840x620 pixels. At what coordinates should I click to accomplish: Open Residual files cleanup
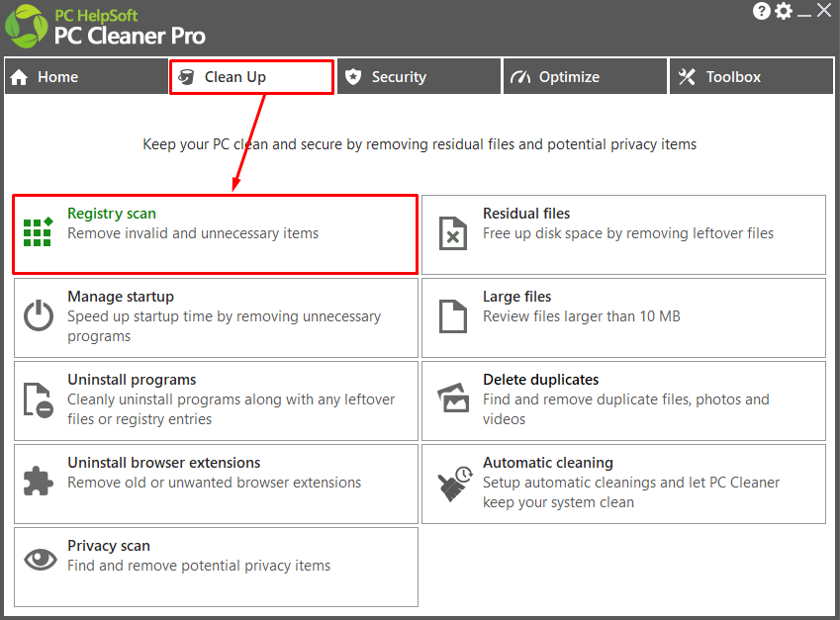point(623,235)
